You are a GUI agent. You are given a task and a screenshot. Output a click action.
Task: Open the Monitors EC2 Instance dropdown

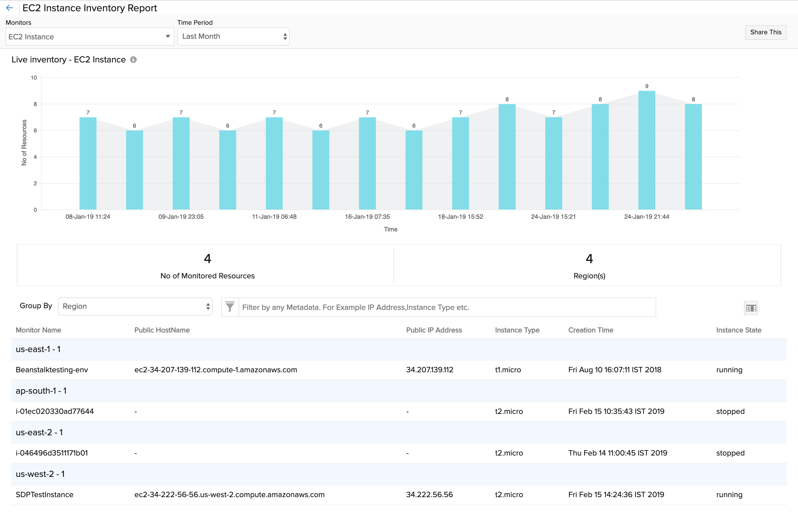(89, 37)
